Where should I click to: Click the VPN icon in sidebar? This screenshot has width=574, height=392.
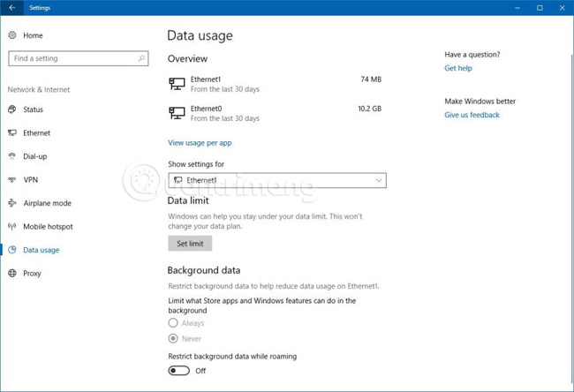point(12,179)
